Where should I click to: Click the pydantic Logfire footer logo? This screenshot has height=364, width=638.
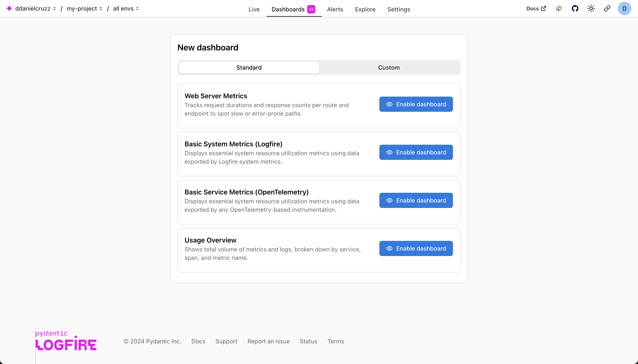(x=66, y=341)
